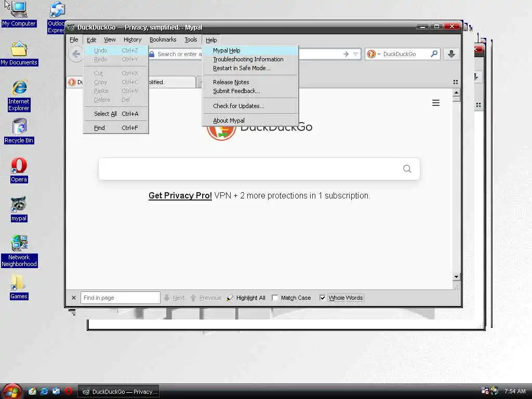Choose Restart in Safe Mode...

250,68
